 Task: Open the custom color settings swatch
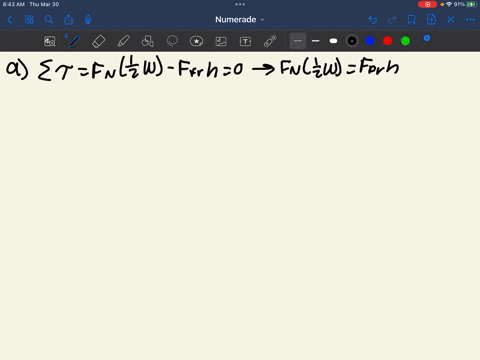(424, 40)
